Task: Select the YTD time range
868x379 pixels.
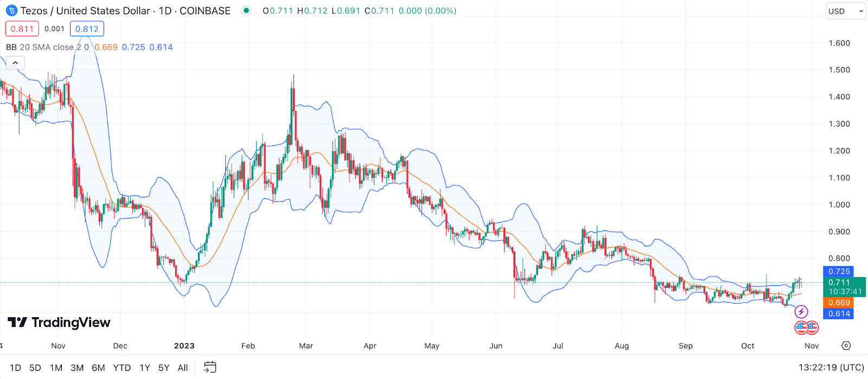Action: pos(122,368)
